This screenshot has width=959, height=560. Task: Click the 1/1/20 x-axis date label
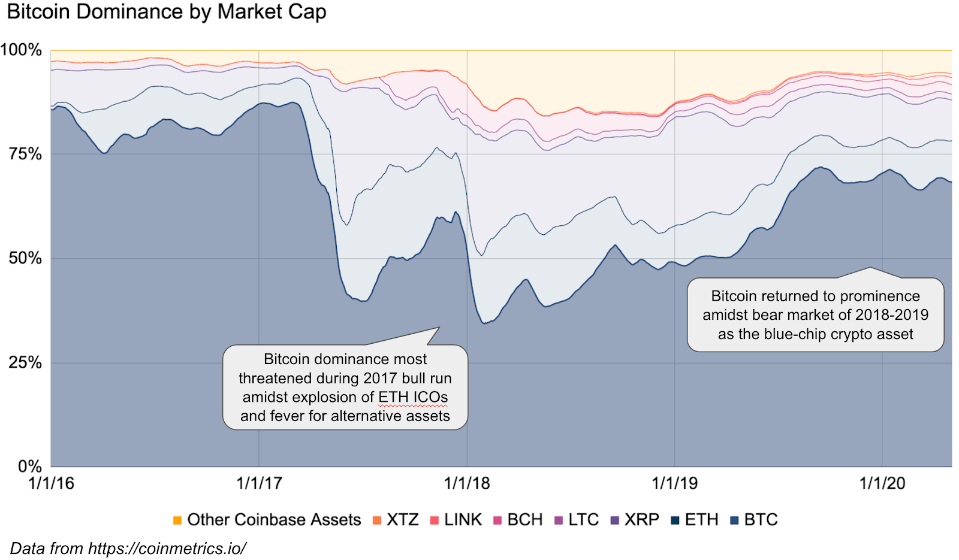click(x=882, y=483)
